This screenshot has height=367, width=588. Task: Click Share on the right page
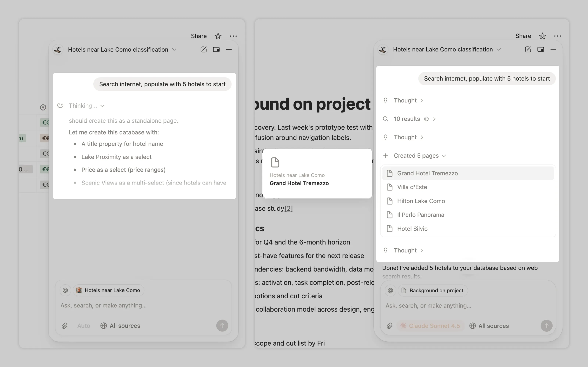[523, 36]
